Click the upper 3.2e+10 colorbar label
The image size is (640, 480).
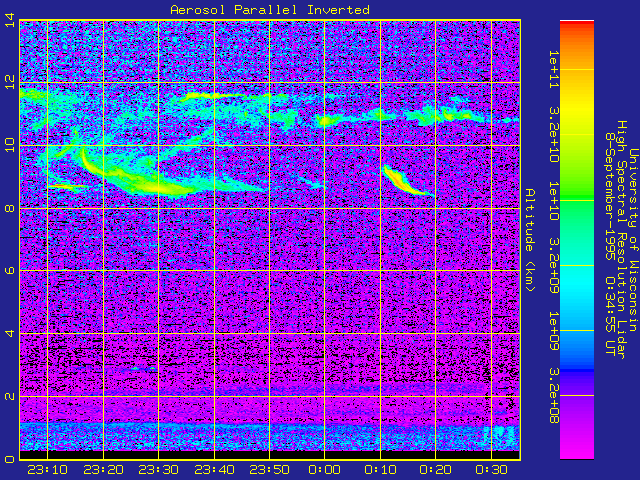point(553,134)
